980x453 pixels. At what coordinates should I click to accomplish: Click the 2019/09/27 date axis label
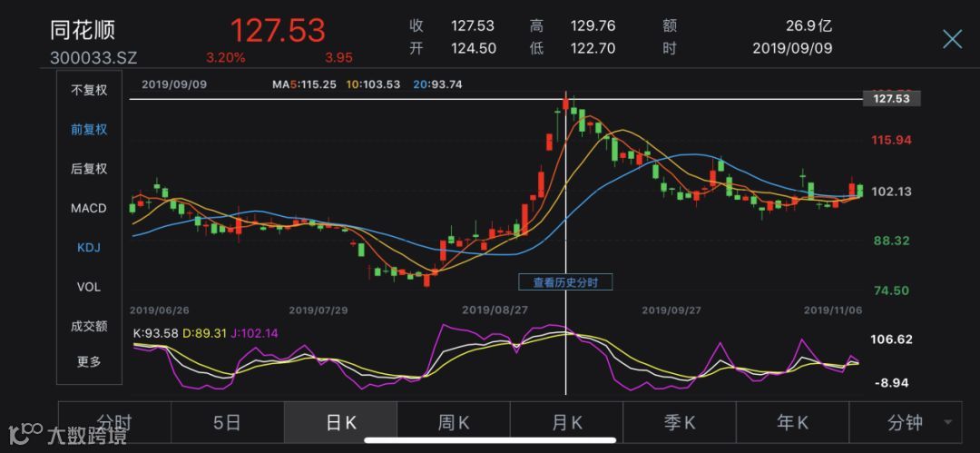[x=671, y=310]
